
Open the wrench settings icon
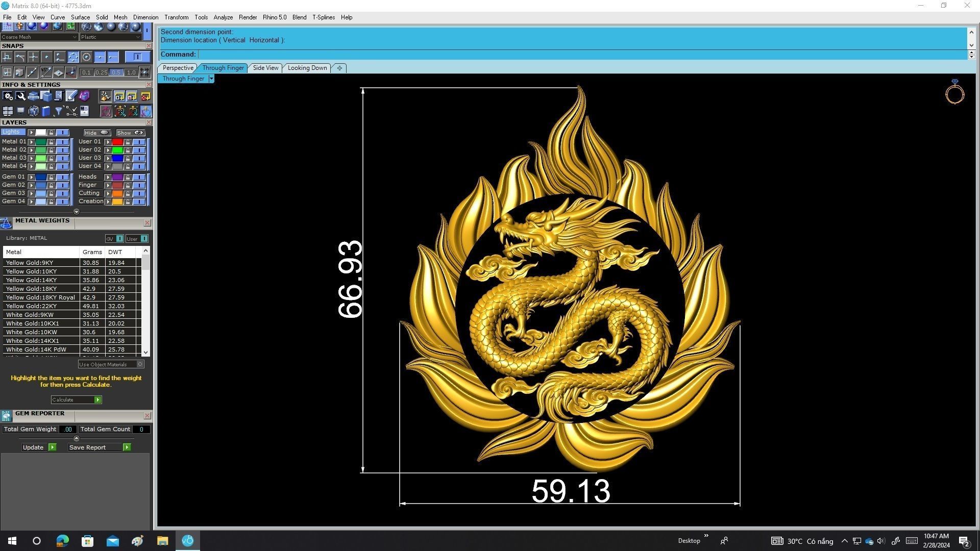tap(20, 96)
